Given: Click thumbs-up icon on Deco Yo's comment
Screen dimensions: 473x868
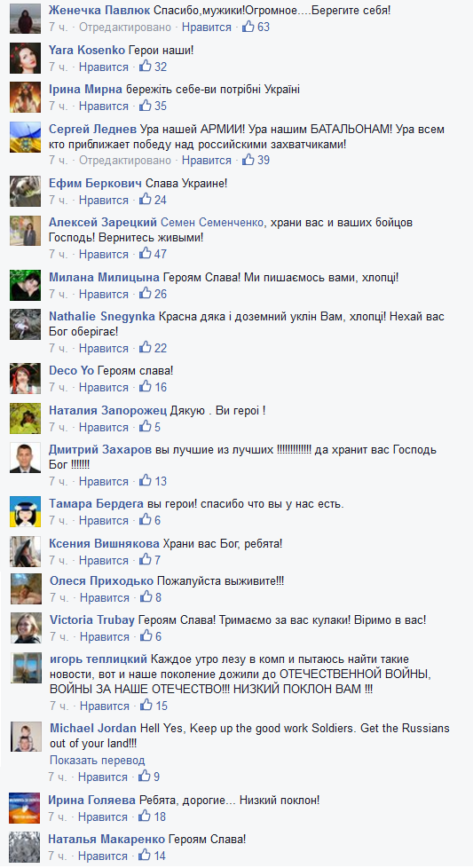Looking at the screenshot, I should (x=146, y=386).
